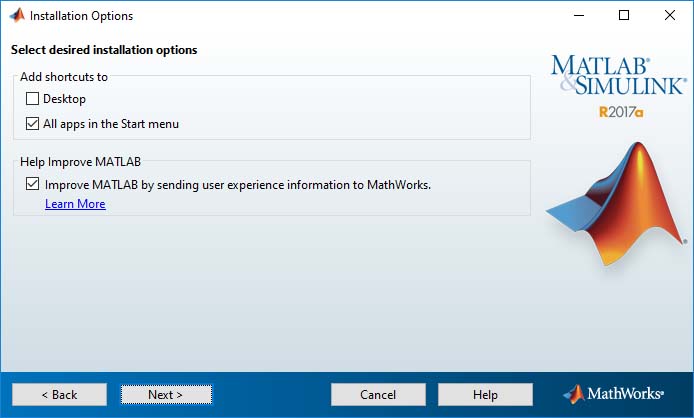This screenshot has height=418, width=694.
Task: Disable sending user experience information checkbox
Action: coord(32,184)
